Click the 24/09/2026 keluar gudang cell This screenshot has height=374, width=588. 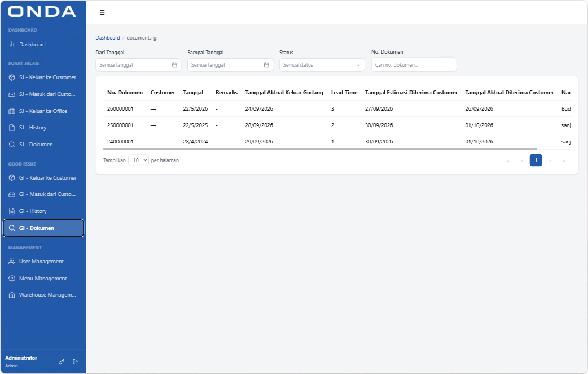tap(259, 109)
